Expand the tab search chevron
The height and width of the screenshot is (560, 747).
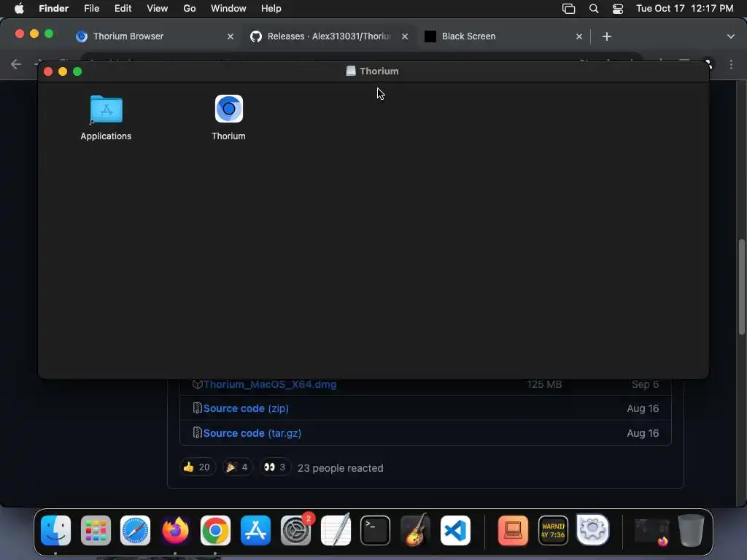pos(731,36)
